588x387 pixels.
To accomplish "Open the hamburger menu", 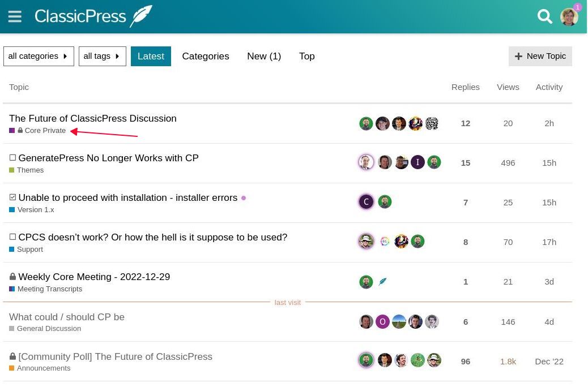I will [x=15, y=16].
